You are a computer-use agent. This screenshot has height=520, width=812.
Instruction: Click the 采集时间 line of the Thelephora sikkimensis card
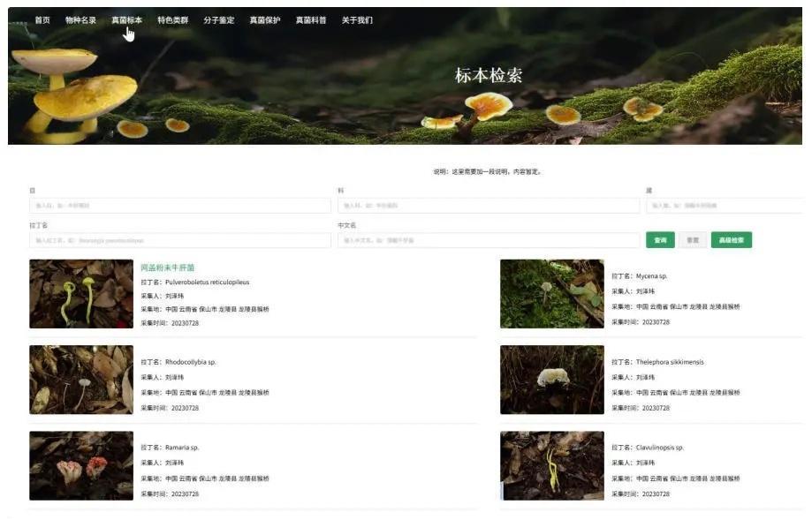(x=641, y=408)
